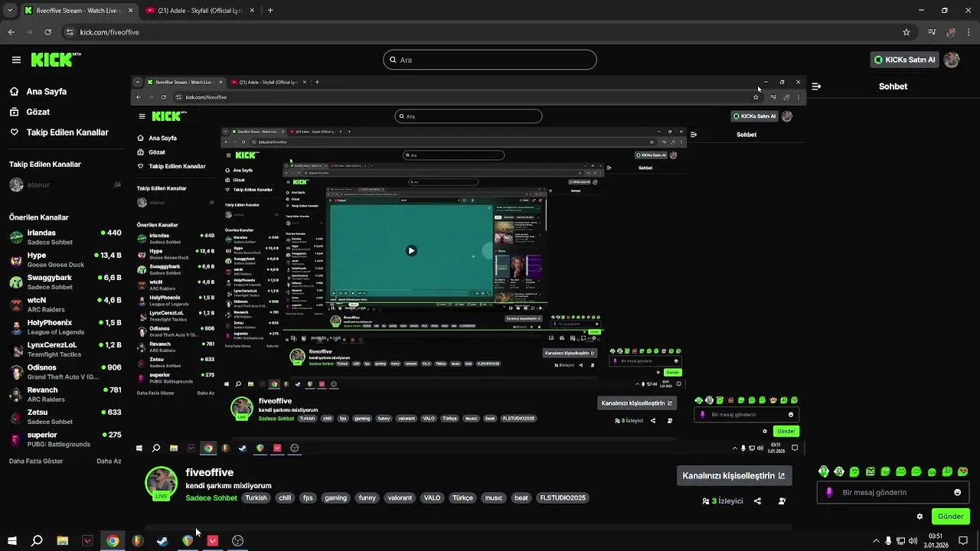The width and height of the screenshot is (980, 551).
Task: Click the 3 İzleyici viewer count
Action: 723,501
